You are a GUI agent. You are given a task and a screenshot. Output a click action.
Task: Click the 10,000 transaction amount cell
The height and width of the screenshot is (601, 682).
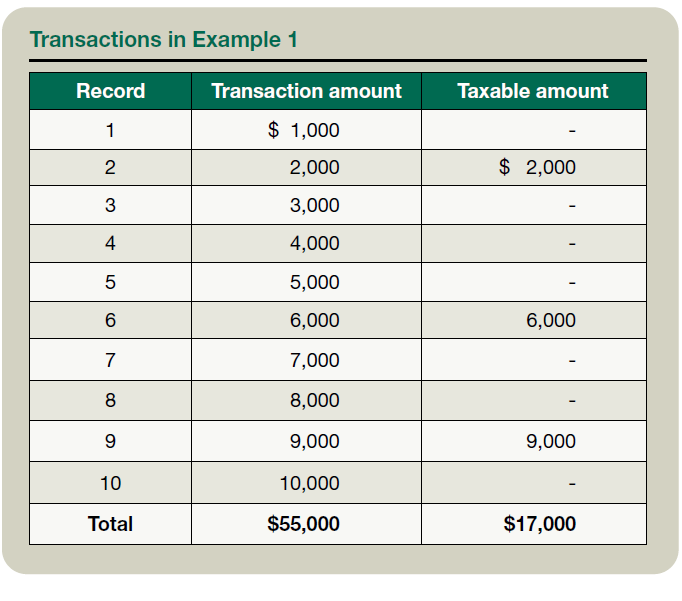pyautogui.click(x=309, y=484)
